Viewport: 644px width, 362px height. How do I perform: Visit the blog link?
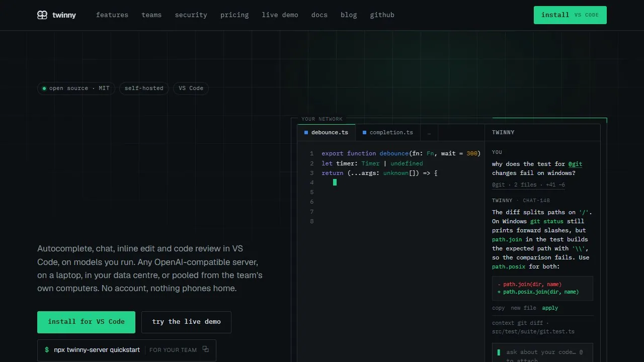point(349,15)
